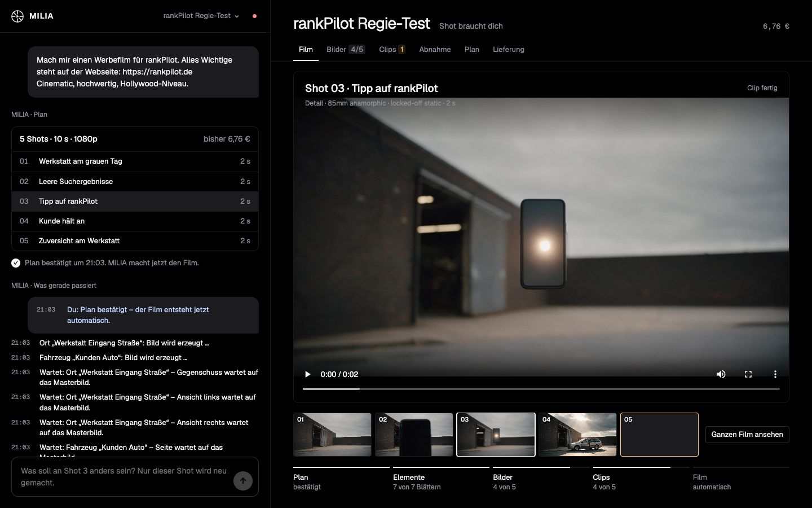This screenshot has width=812, height=508.
Task: Select shot 01 Werkstatt am grauen Tag
Action: pyautogui.click(x=135, y=161)
